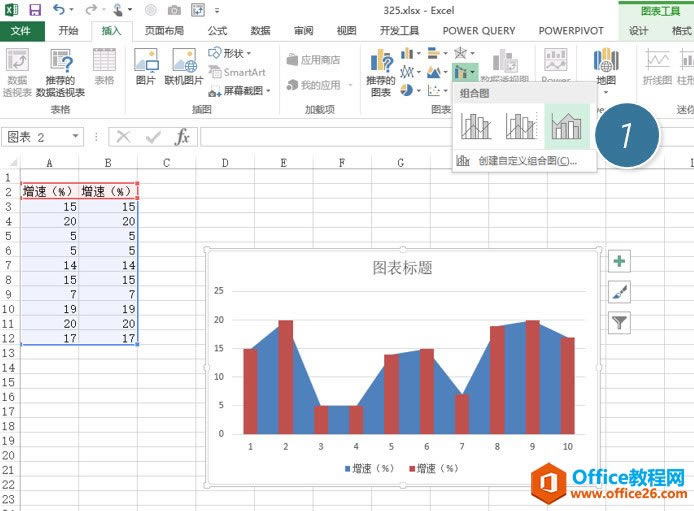Click the chart filters funnel button
The image size is (694, 511).
tap(619, 323)
